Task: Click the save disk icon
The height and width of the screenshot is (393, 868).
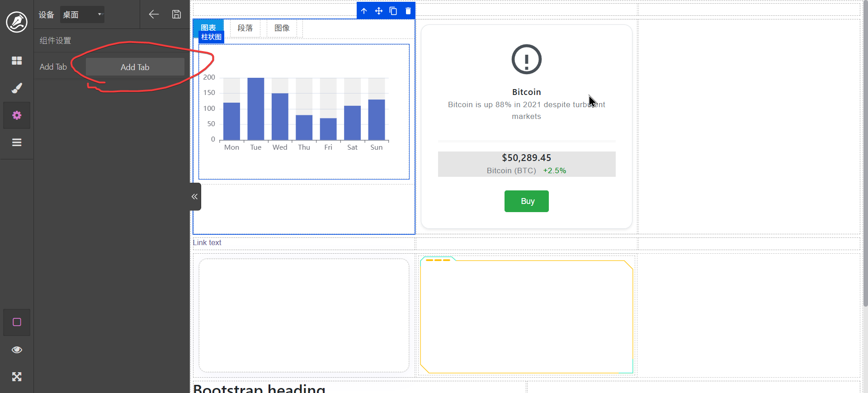Action: 176,14
